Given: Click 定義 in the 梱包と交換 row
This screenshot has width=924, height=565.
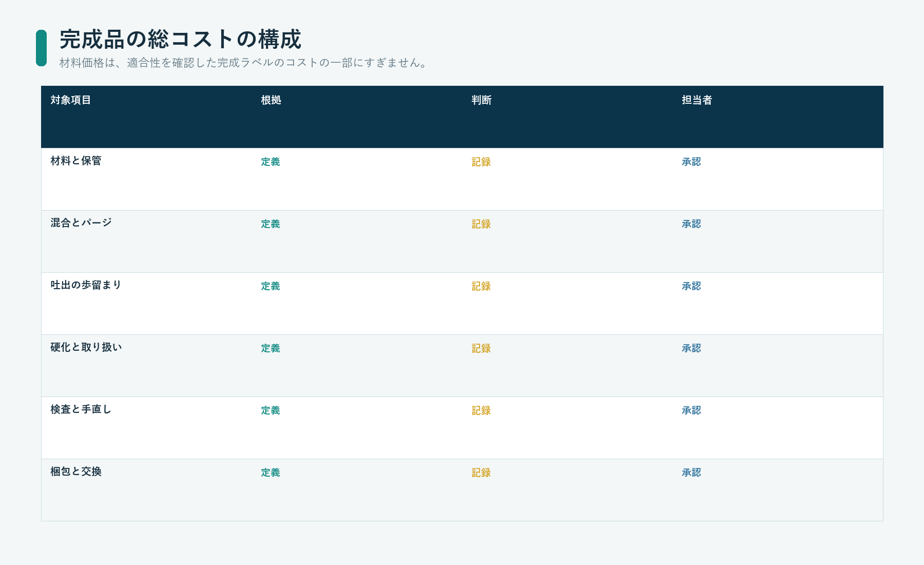Looking at the screenshot, I should [x=271, y=473].
